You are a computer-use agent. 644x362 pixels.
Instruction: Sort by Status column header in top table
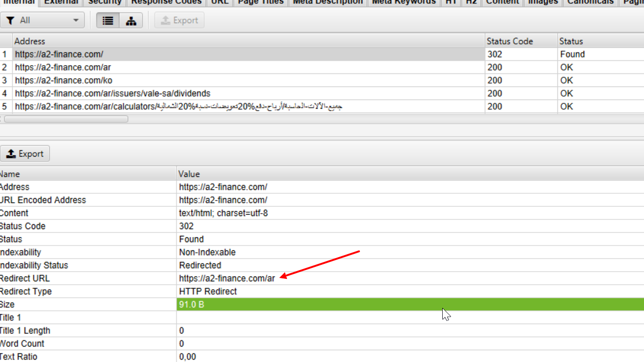point(600,41)
